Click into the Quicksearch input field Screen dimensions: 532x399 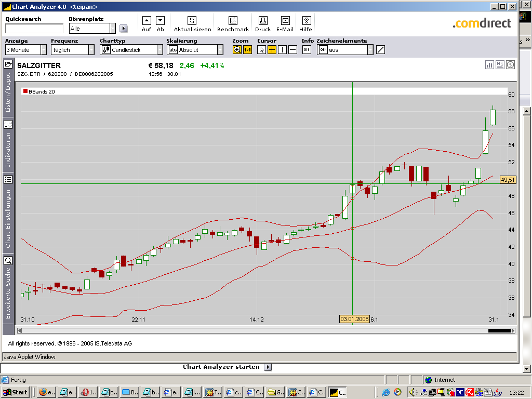click(34, 29)
